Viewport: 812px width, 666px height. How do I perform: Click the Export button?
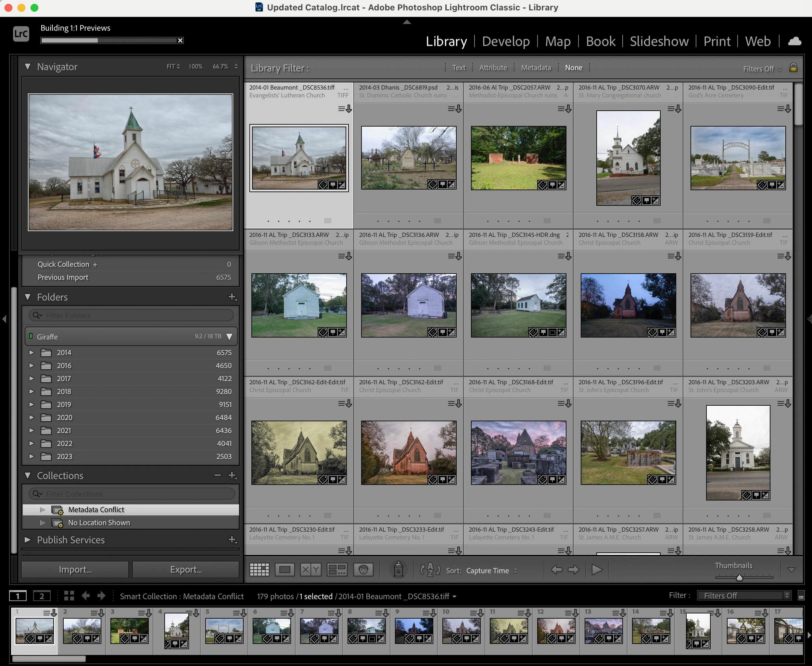[186, 570]
